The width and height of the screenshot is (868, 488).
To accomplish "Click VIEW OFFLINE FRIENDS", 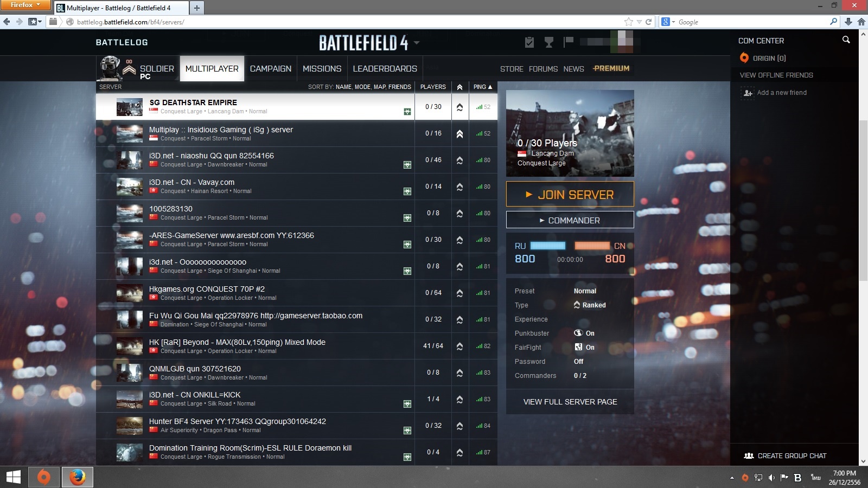I will pyautogui.click(x=776, y=75).
